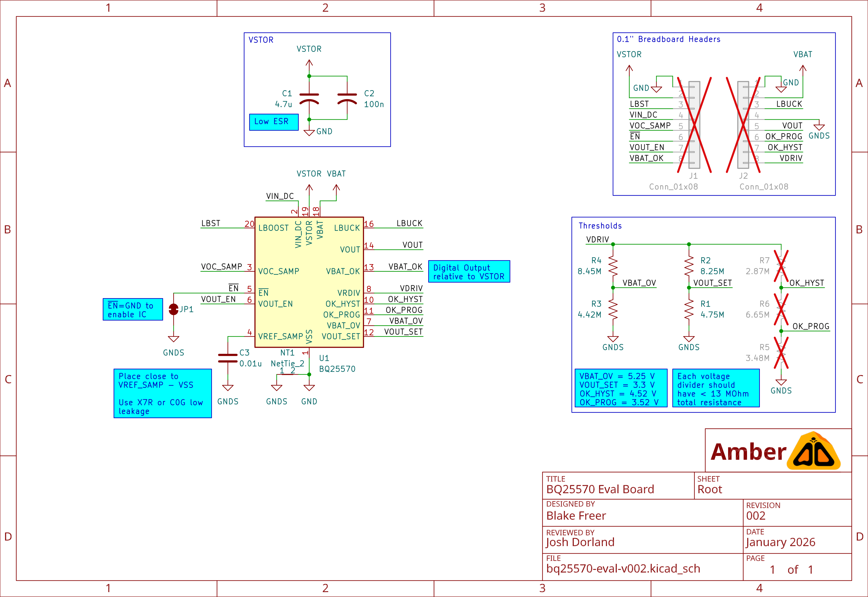Select capacitor C2 100n symbol
This screenshot has width=868, height=597.
coord(347,99)
